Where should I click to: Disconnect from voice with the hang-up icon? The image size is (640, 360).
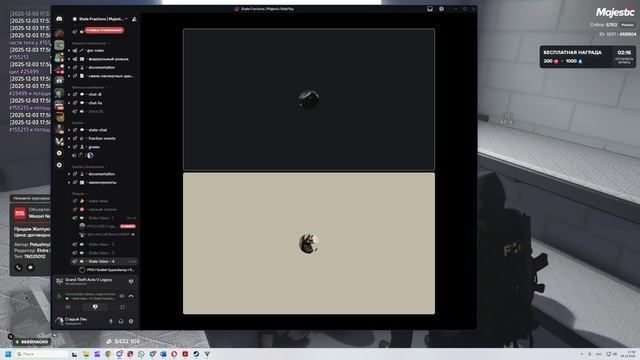point(131,296)
